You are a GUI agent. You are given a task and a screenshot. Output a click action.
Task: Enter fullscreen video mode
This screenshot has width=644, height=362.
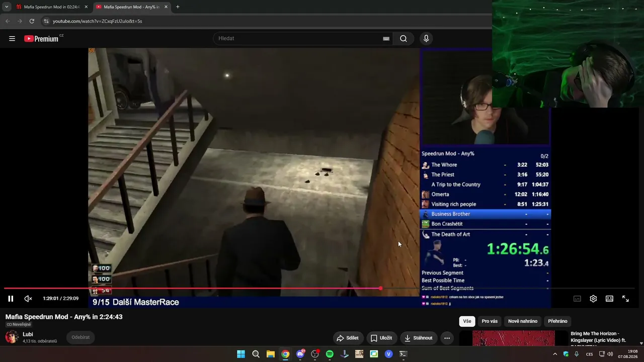pos(625,299)
